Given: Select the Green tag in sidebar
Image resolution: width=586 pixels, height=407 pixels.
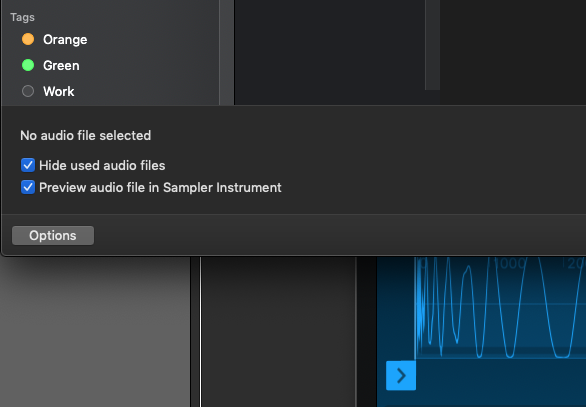Looking at the screenshot, I should tap(61, 65).
